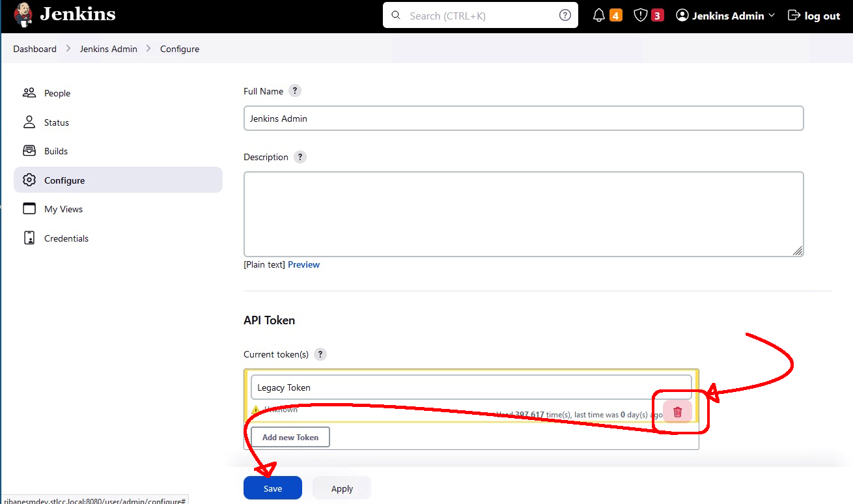The width and height of the screenshot is (853, 504).
Task: Click the People group icon
Action: pos(29,92)
